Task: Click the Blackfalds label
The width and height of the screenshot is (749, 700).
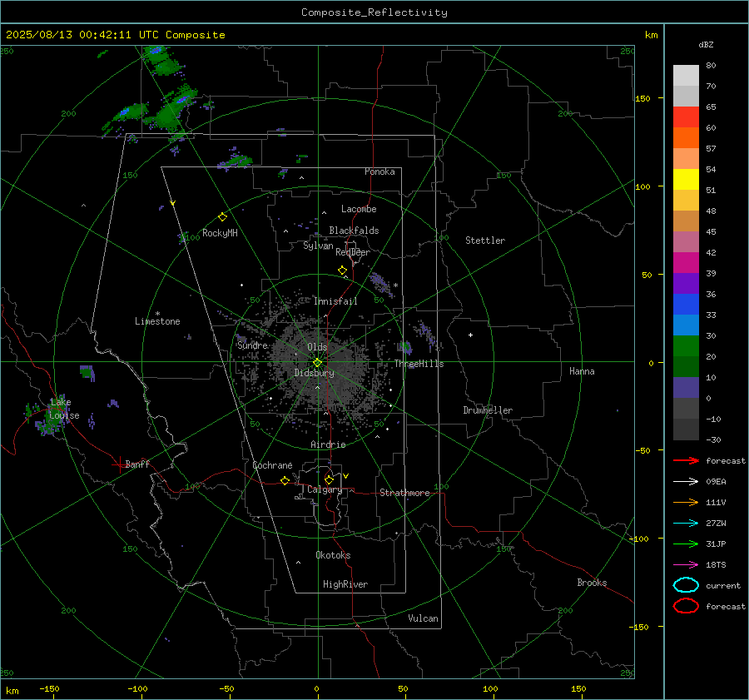Action: (x=354, y=231)
